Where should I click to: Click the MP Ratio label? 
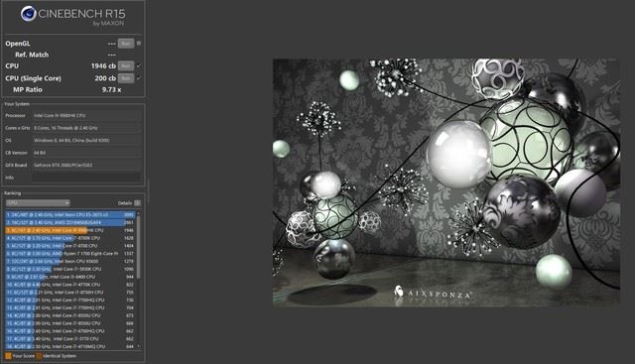point(28,89)
